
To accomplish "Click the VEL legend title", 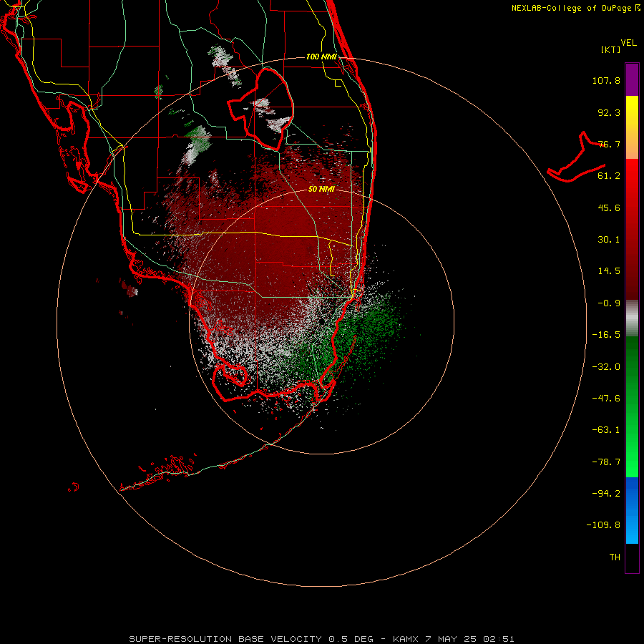I will (x=628, y=43).
